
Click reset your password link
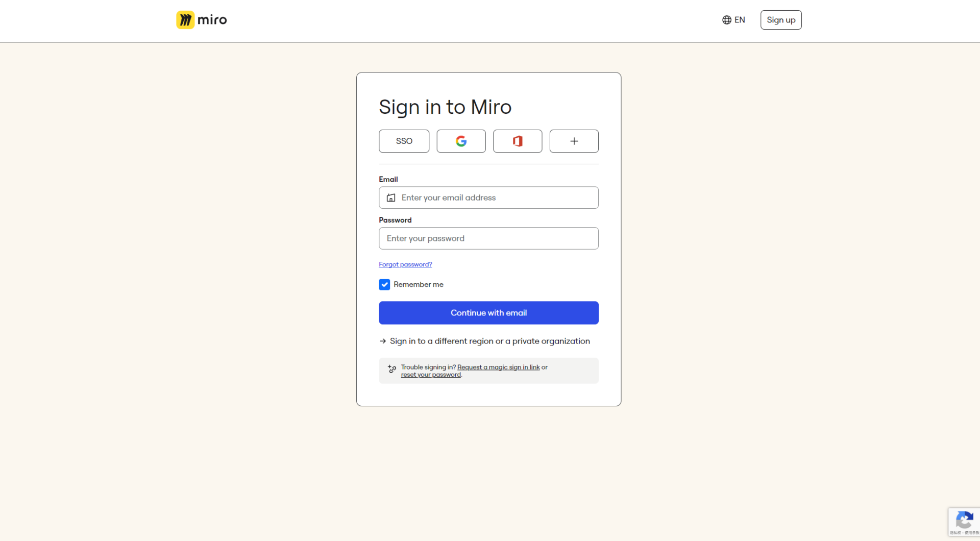[x=431, y=374]
